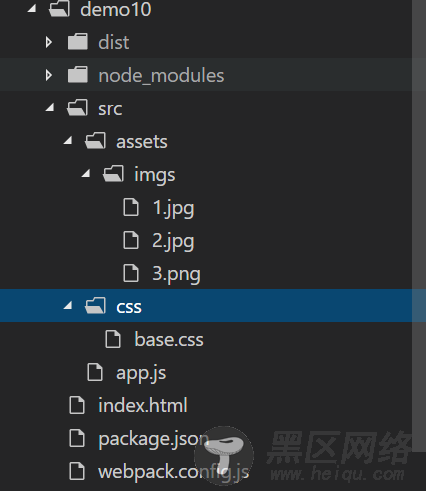Collapse the demo10 folder arrow

point(32,9)
